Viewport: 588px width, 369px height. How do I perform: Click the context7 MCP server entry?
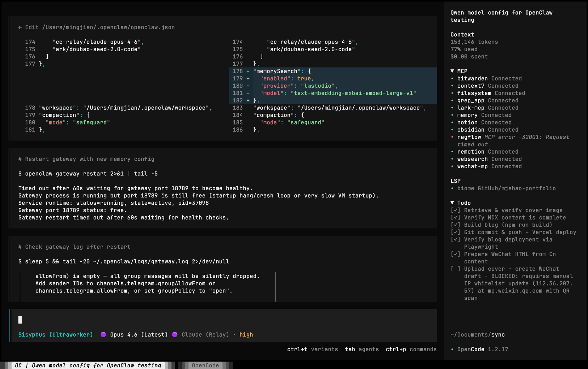pyautogui.click(x=488, y=86)
